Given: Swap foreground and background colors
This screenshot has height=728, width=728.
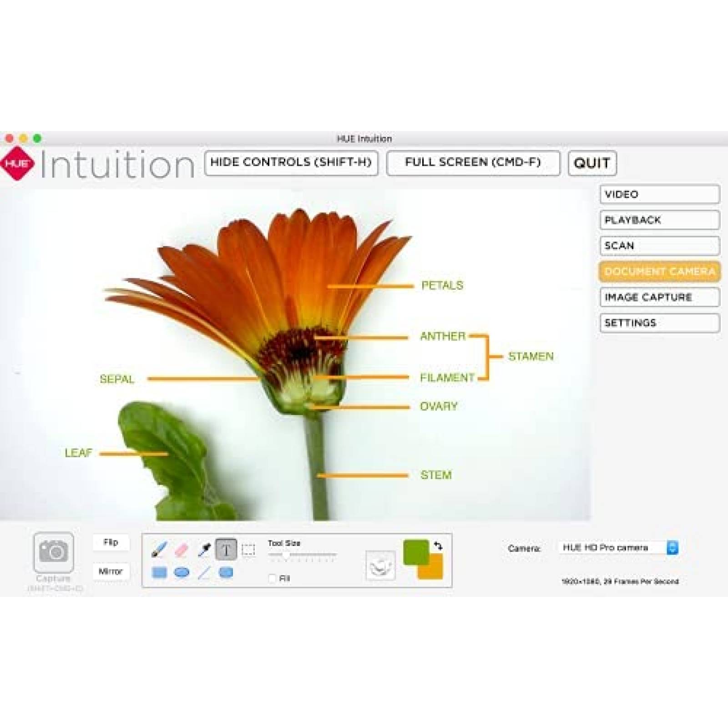Looking at the screenshot, I should pos(438,545).
